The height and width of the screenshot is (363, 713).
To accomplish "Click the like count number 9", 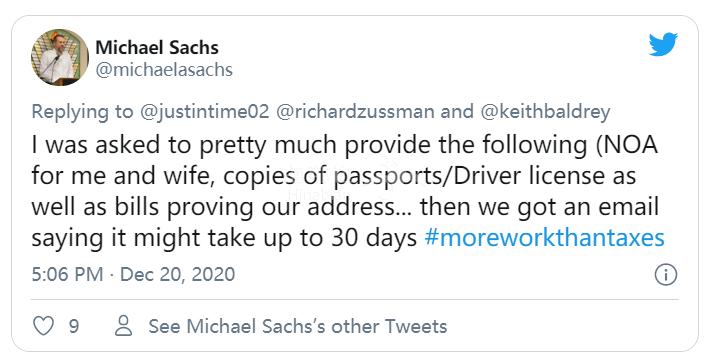I will pyautogui.click(x=74, y=326).
